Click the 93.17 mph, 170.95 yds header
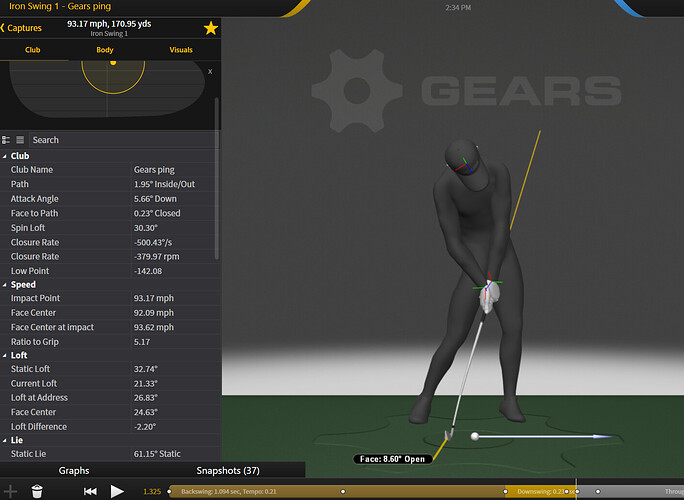684x500 pixels. (109, 24)
